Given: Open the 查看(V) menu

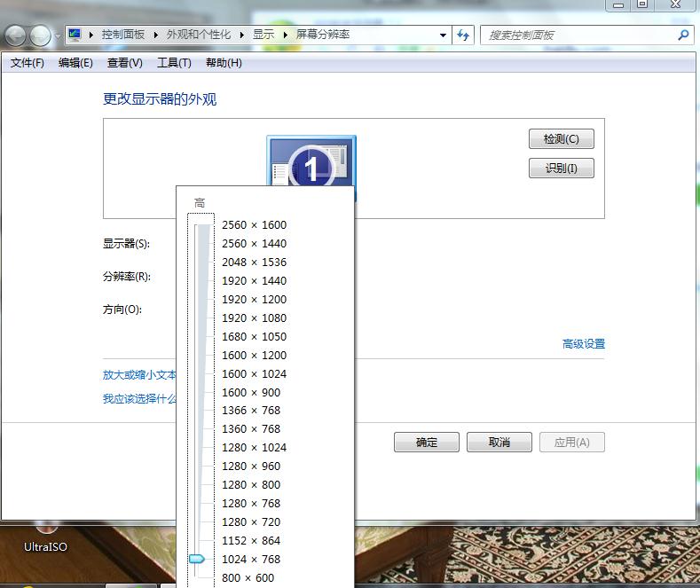Looking at the screenshot, I should 124,63.
